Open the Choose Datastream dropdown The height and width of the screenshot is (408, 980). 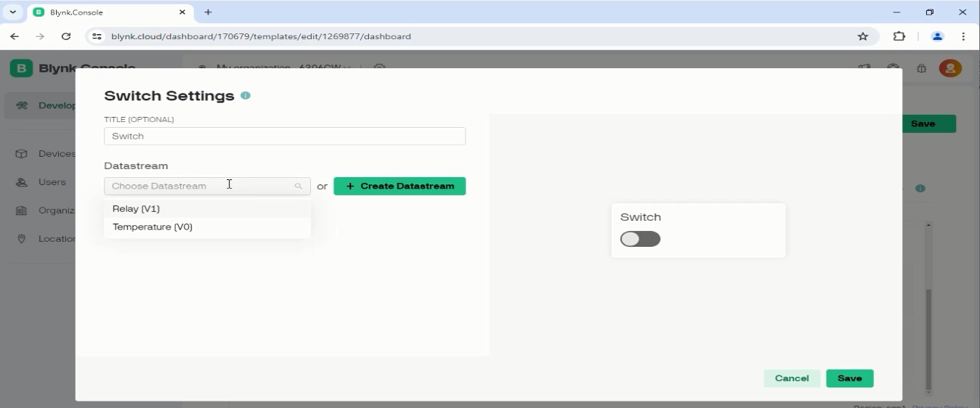pyautogui.click(x=200, y=187)
